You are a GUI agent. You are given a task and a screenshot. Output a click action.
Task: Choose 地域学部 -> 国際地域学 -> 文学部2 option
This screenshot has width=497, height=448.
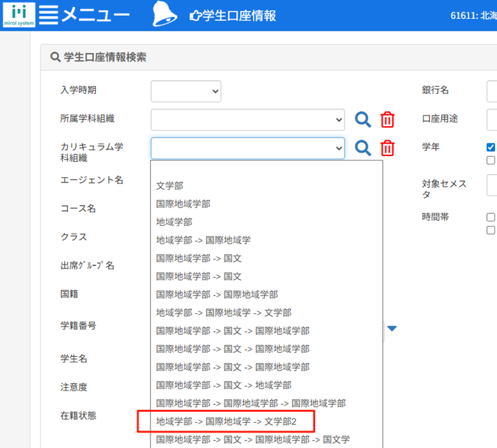click(227, 421)
